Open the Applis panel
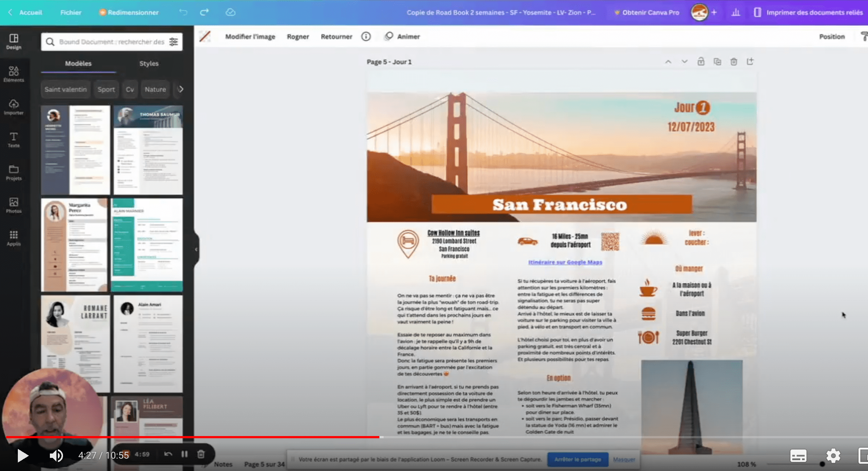This screenshot has height=471, width=868. [x=14, y=238]
